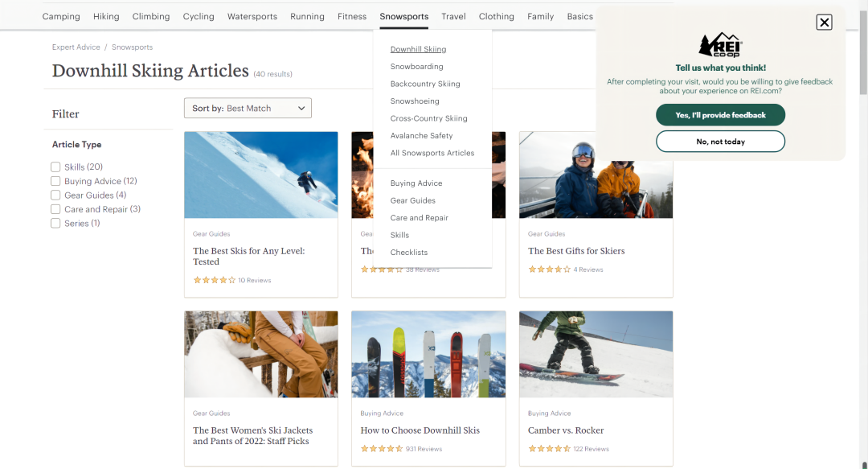Open All Snowsports Articles

tap(432, 153)
